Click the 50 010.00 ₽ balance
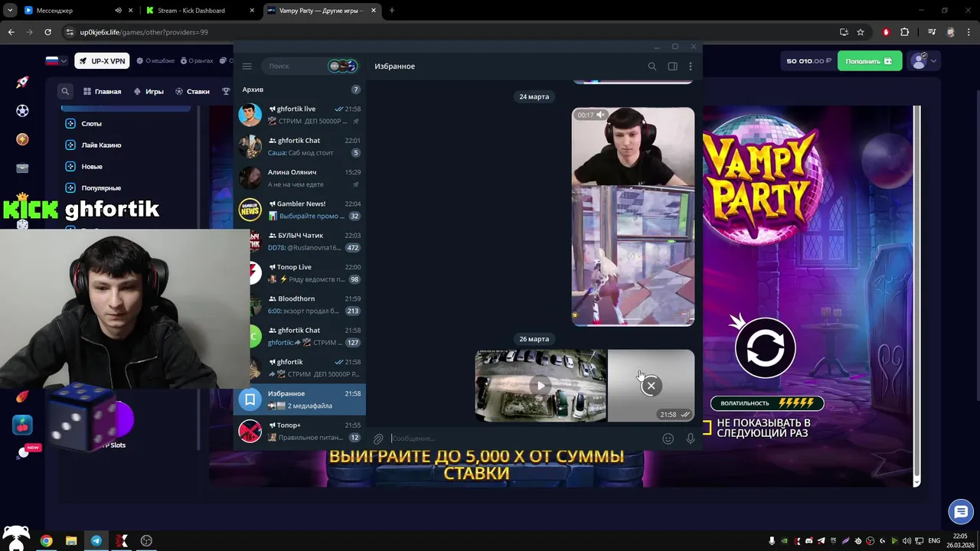Viewport: 980px width, 551px height. point(808,61)
